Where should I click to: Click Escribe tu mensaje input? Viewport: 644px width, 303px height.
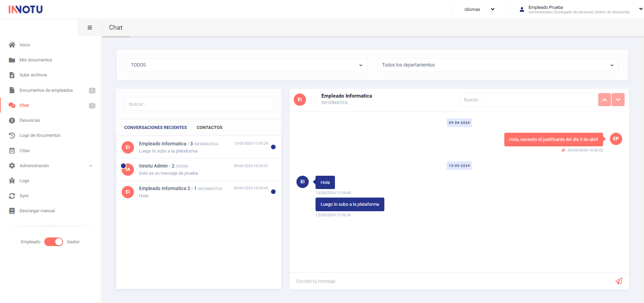coord(453,281)
